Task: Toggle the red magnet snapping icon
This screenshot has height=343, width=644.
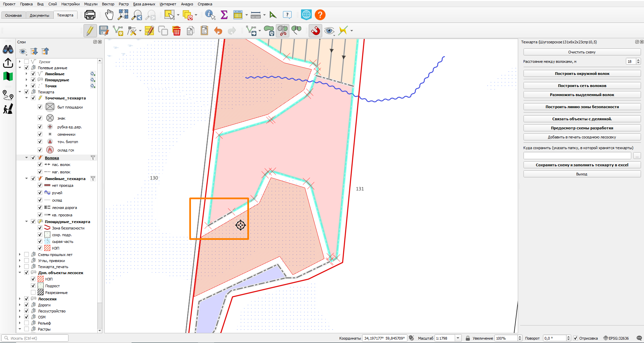Action: (x=315, y=31)
